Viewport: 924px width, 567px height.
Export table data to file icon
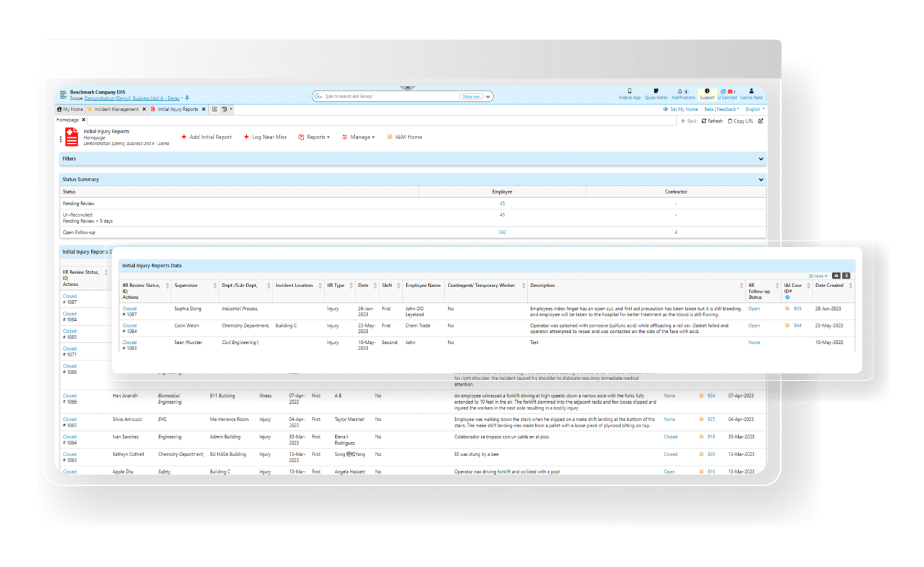coord(846,276)
